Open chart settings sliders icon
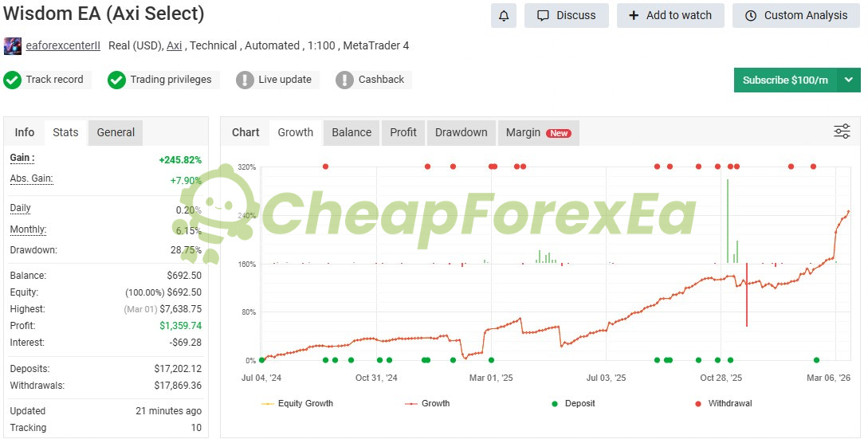This screenshot has width=868, height=439. 842,131
